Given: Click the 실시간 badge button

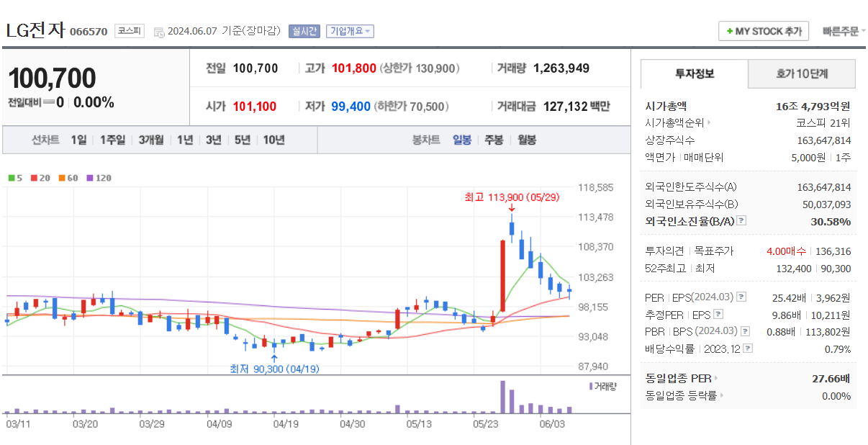Looking at the screenshot, I should 304,32.
